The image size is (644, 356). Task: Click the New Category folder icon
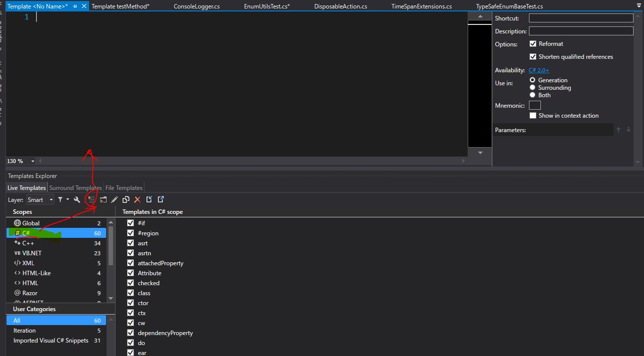103,199
